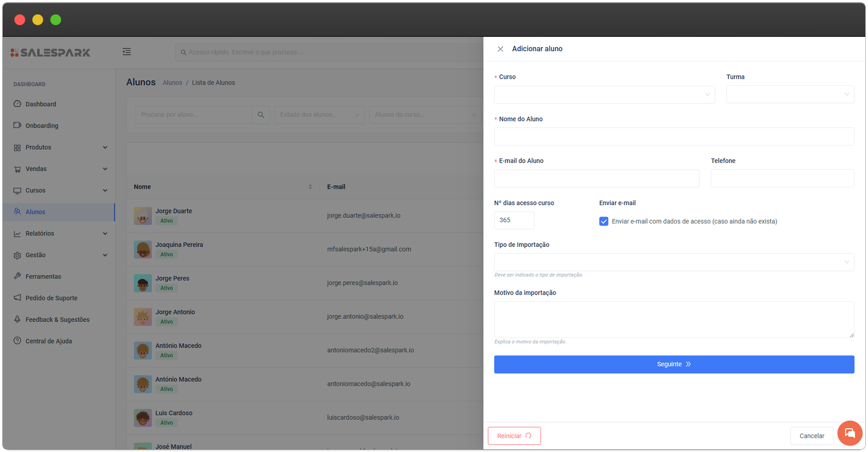Open the Curso dropdown
Viewport: 868px width, 452px height.
(604, 95)
